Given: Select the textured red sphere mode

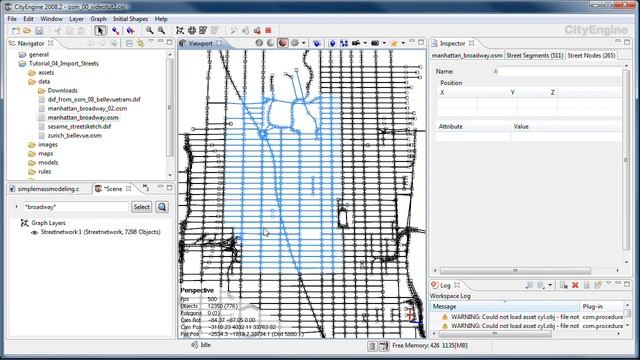Looking at the screenshot, I should tap(282, 43).
